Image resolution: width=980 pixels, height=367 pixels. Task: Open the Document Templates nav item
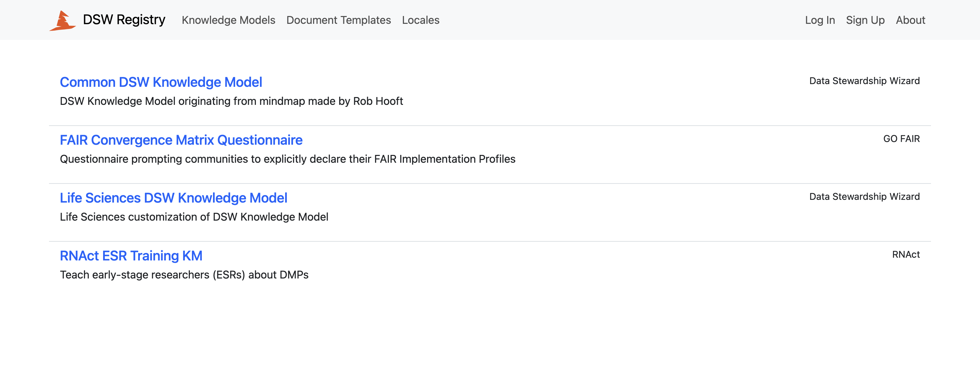[x=338, y=20]
